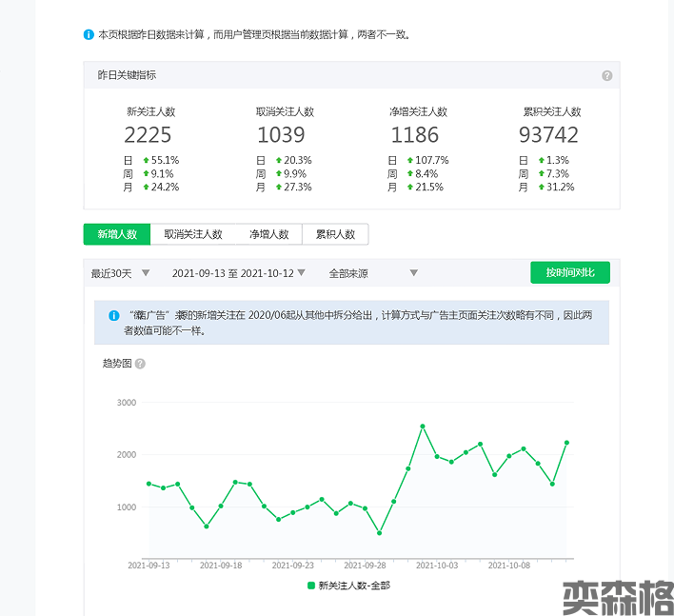The image size is (674, 616).
Task: Click the 新关注人数 value 2225
Action: pos(148,135)
